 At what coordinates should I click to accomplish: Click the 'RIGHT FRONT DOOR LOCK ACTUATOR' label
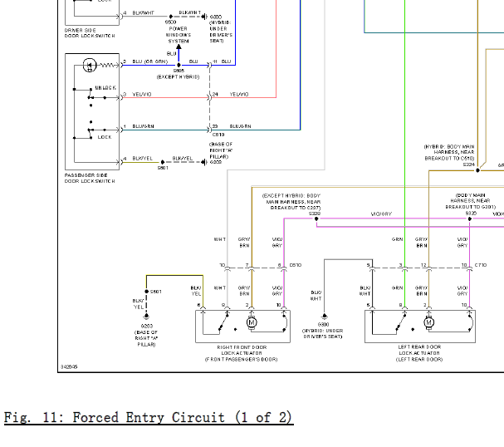242,353
